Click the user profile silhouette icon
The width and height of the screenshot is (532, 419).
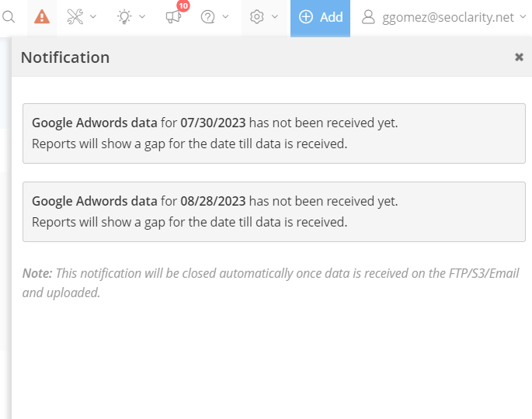click(x=369, y=17)
